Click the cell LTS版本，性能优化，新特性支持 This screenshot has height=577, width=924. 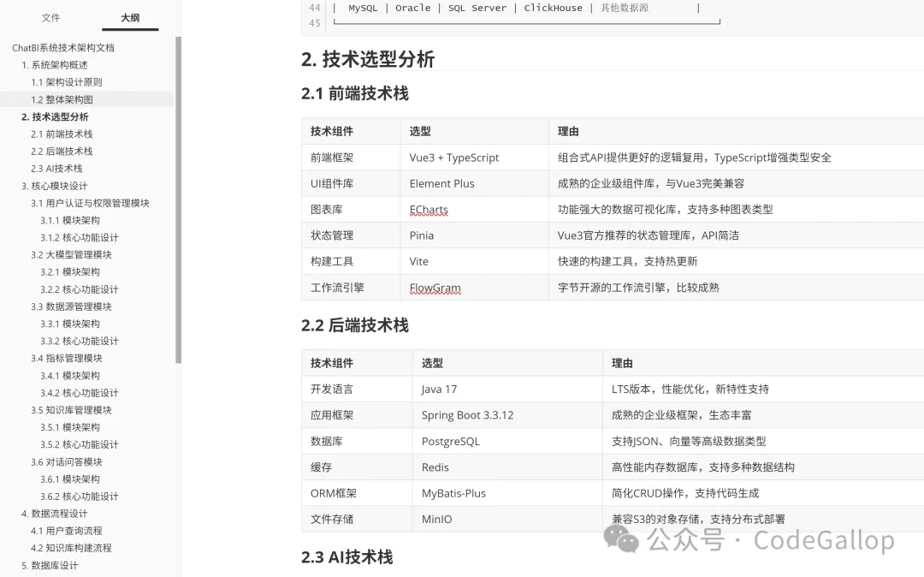[x=763, y=389]
